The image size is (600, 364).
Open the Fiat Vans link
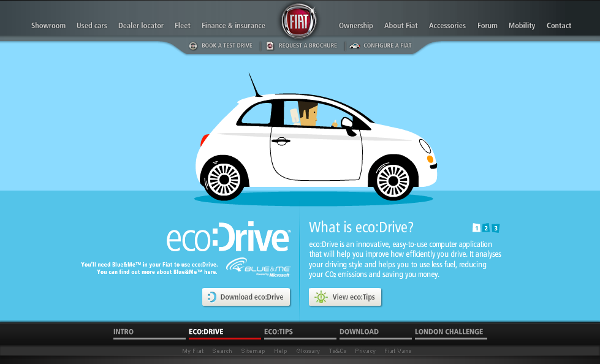[x=398, y=351]
